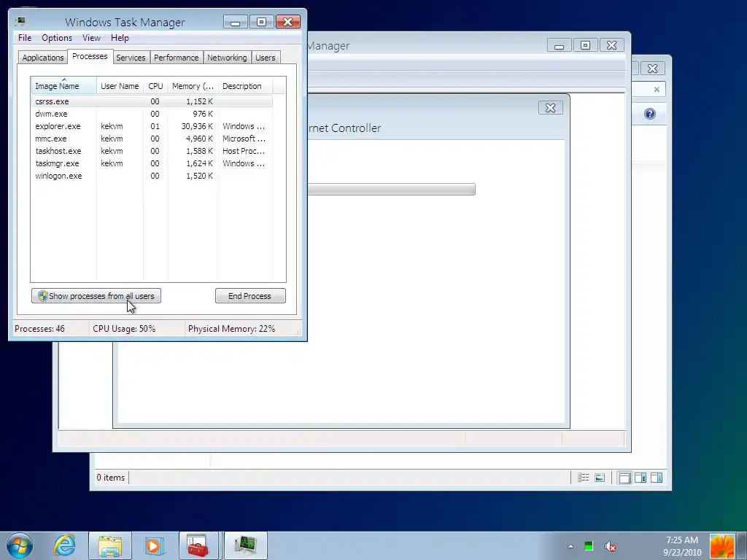Select the winlogon.exe process
The height and width of the screenshot is (560, 747).
(152, 176)
